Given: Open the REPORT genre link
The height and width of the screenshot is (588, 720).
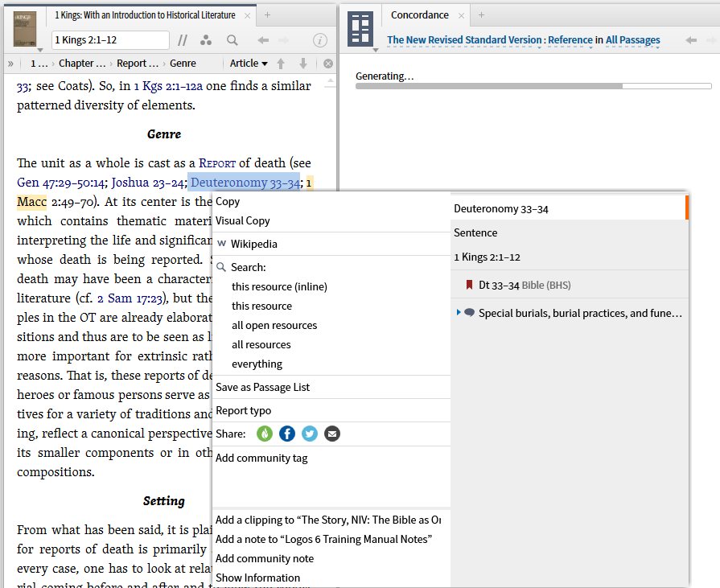Looking at the screenshot, I should click(217, 163).
